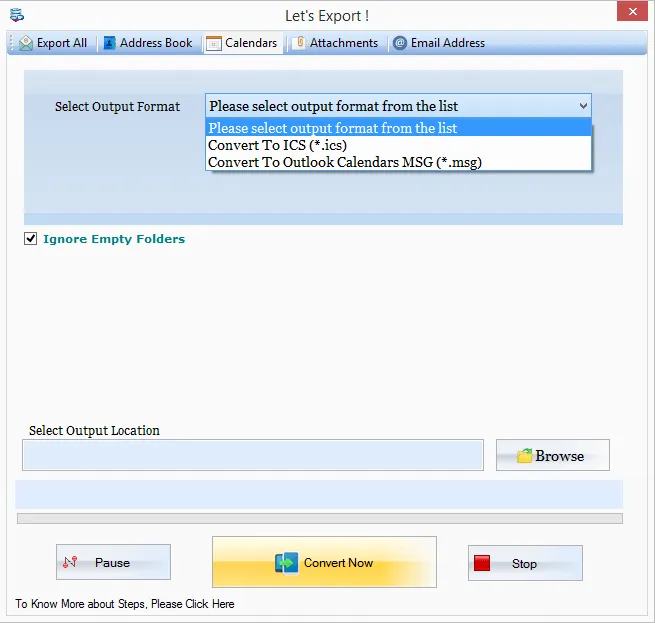Click the conversion progress bar
The width and height of the screenshot is (655, 623).
(320, 519)
